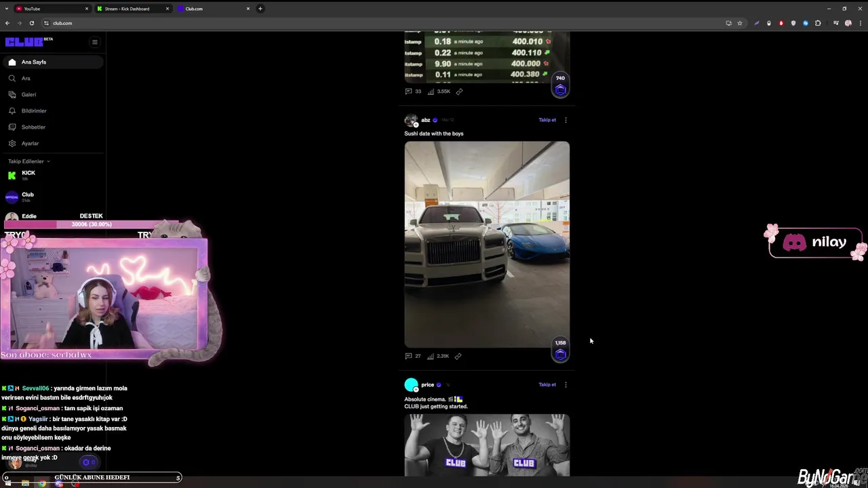868x488 pixels.
Task: Go back in browser history
Action: click(x=7, y=23)
